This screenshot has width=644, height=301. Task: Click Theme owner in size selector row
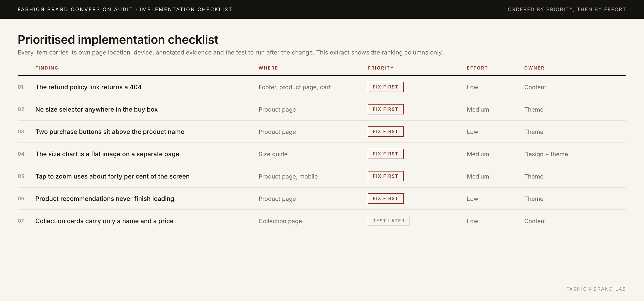point(534,110)
